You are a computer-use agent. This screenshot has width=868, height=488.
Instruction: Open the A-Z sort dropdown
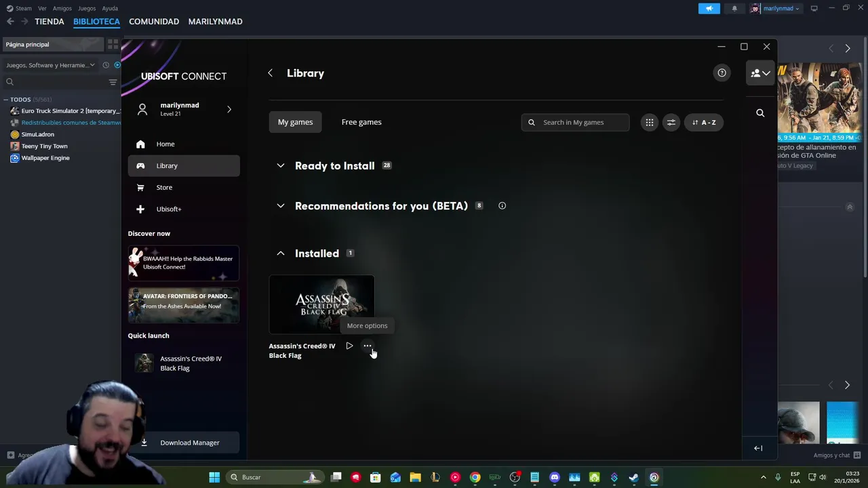click(x=704, y=123)
